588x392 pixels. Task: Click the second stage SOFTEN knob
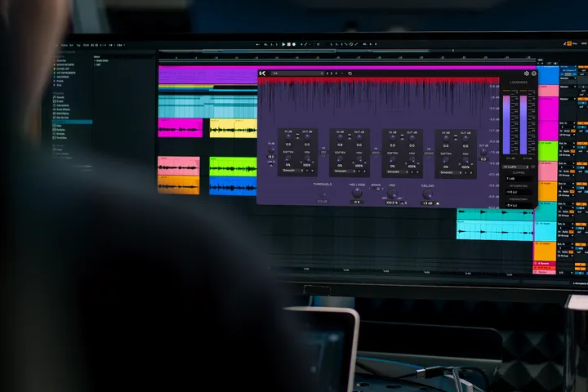[x=340, y=159]
